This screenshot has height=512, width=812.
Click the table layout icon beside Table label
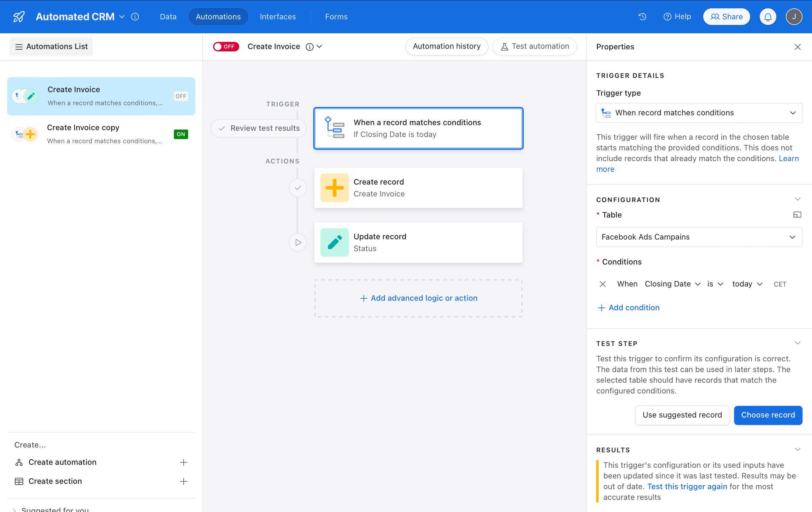click(797, 215)
